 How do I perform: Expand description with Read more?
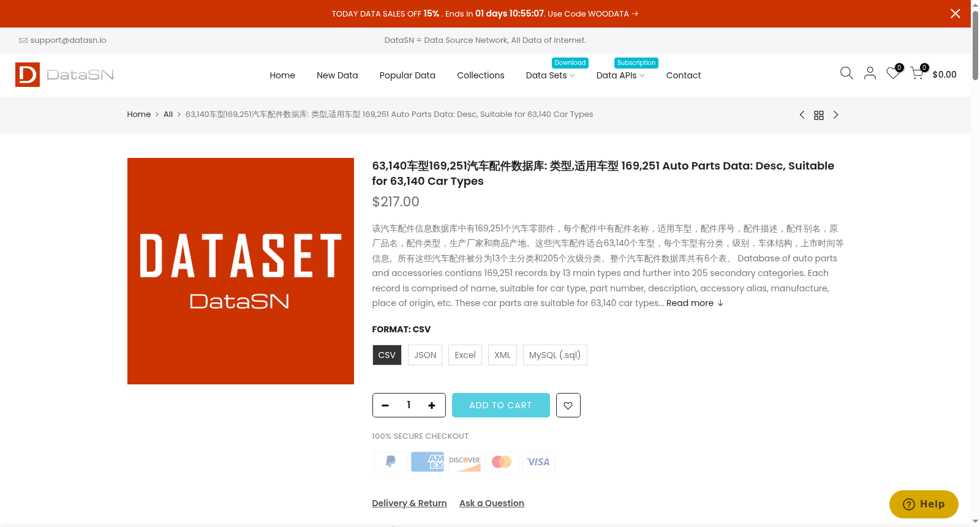pyautogui.click(x=695, y=303)
